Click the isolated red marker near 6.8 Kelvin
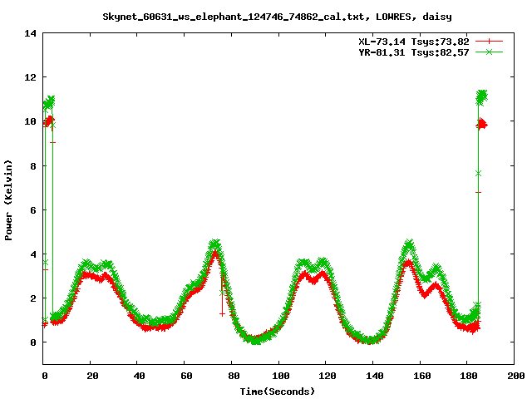The image size is (532, 399). pyautogui.click(x=479, y=192)
